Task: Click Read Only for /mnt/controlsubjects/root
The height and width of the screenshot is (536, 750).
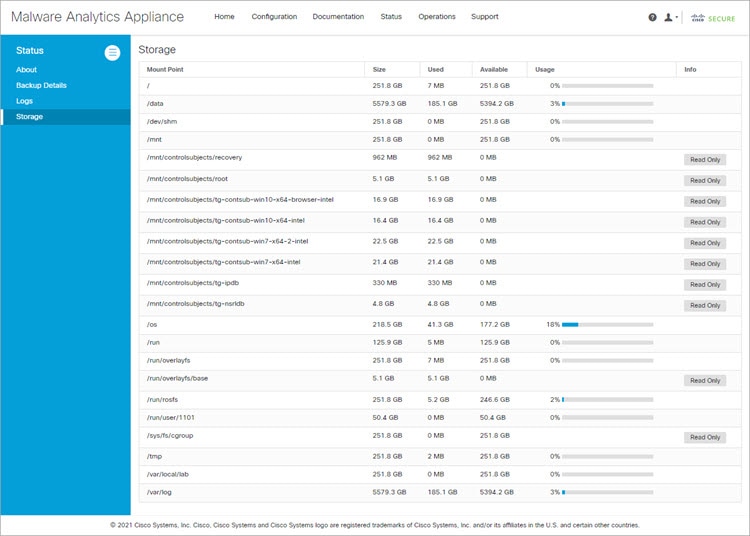Action: click(x=705, y=181)
